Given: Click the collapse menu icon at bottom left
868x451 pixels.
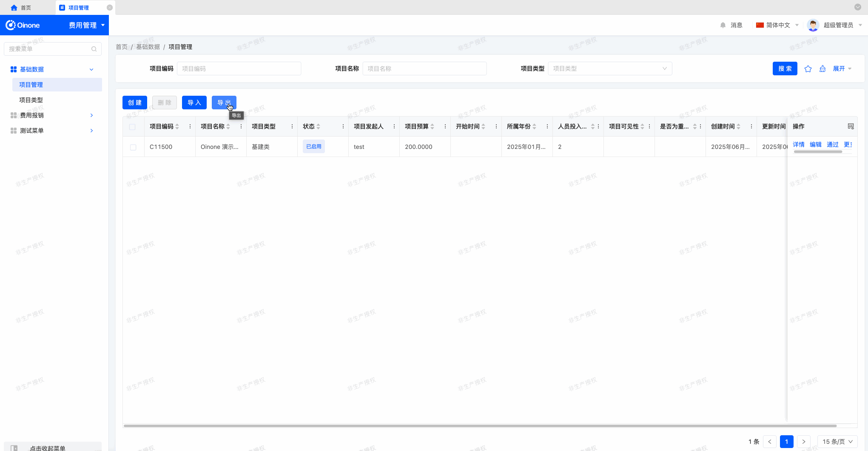Looking at the screenshot, I should pos(14,448).
